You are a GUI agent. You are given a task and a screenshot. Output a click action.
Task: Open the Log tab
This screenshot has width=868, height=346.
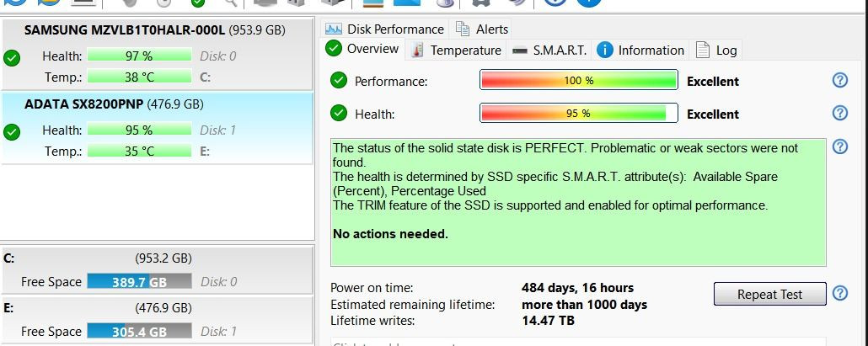click(x=716, y=51)
